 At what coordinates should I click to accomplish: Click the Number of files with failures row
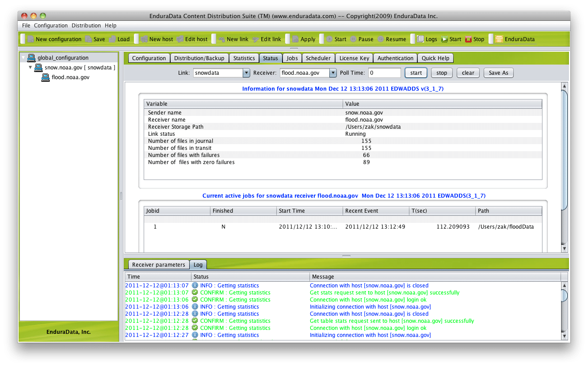[x=343, y=155]
